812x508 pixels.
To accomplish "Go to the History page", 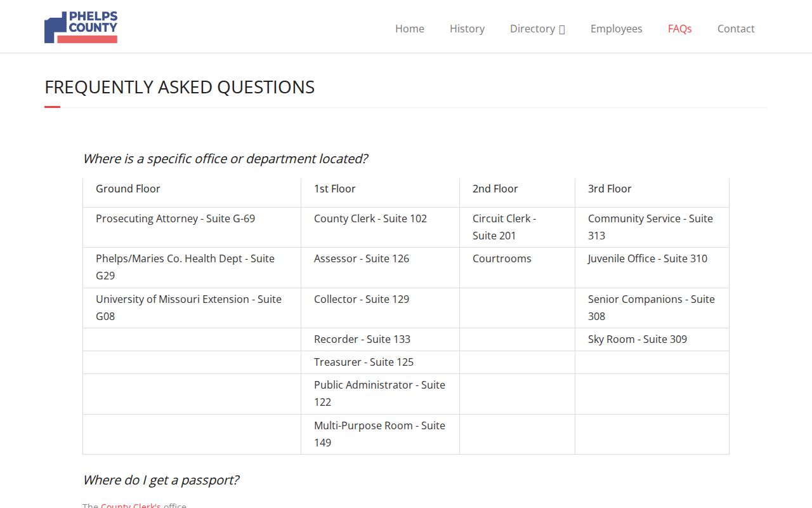I will pyautogui.click(x=467, y=29).
